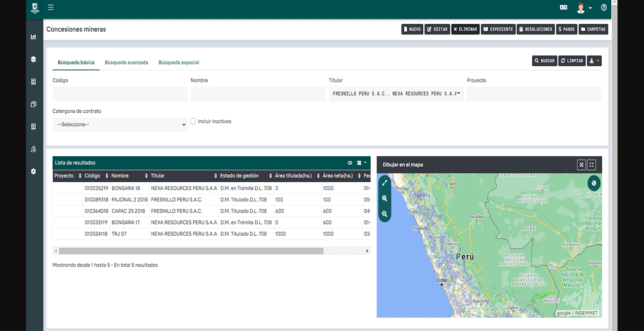
Task: Click the LIMPIAR reset button
Action: 572,61
